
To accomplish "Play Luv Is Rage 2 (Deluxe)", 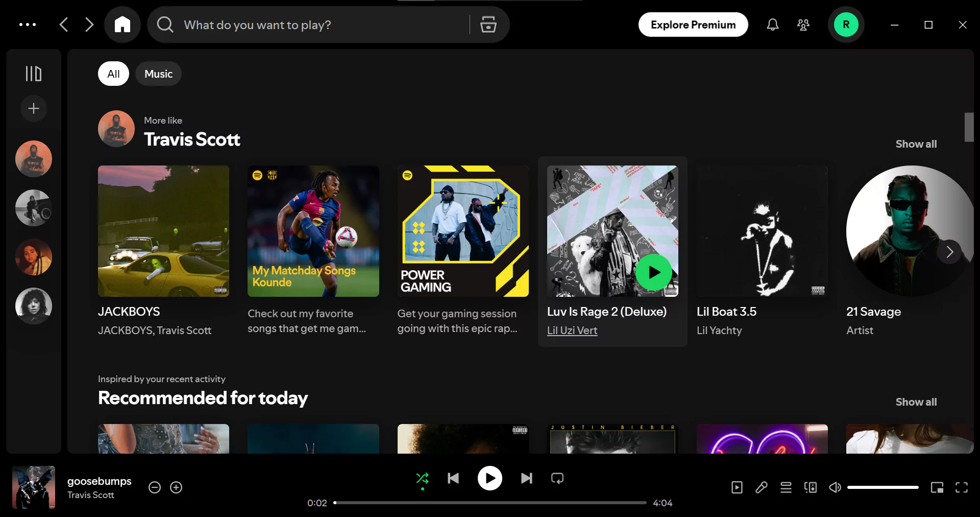I will pos(654,272).
